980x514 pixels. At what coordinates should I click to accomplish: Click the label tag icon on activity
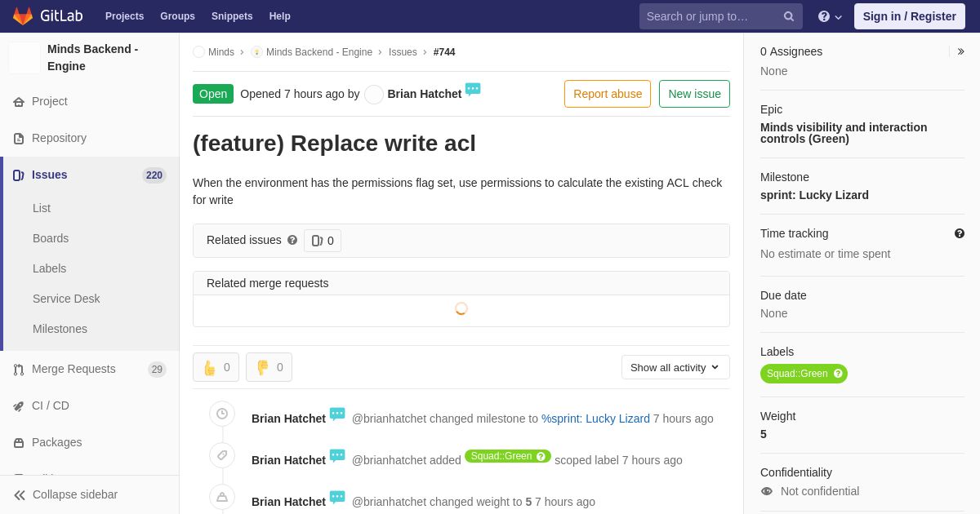pos(222,455)
